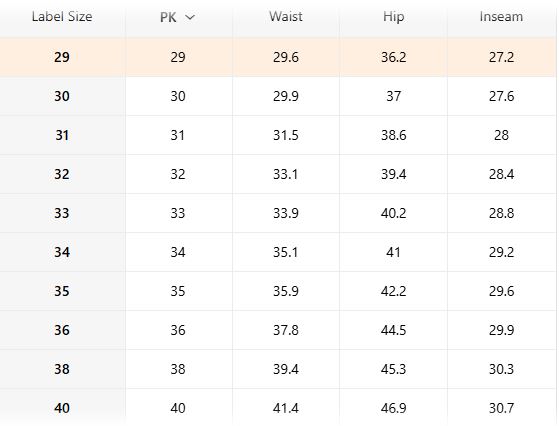This screenshot has height=426, width=559.
Task: Select label size 34 row header
Action: (x=62, y=252)
